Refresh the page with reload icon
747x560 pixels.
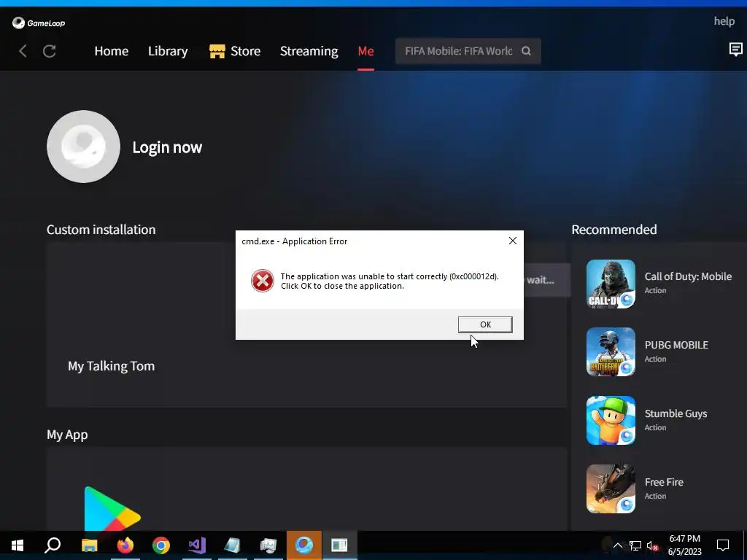[x=50, y=51]
